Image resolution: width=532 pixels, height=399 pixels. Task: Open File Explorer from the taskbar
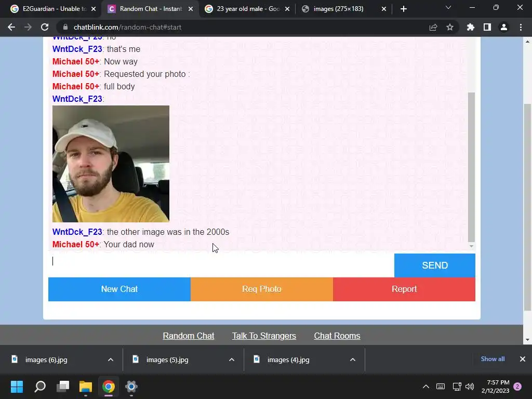pos(86,387)
